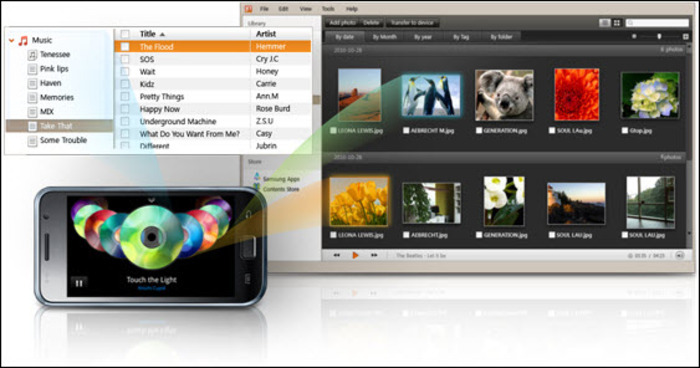Screen dimensions: 700x368
Task: Click the volume speaker icon in player bar
Action: 679,255
